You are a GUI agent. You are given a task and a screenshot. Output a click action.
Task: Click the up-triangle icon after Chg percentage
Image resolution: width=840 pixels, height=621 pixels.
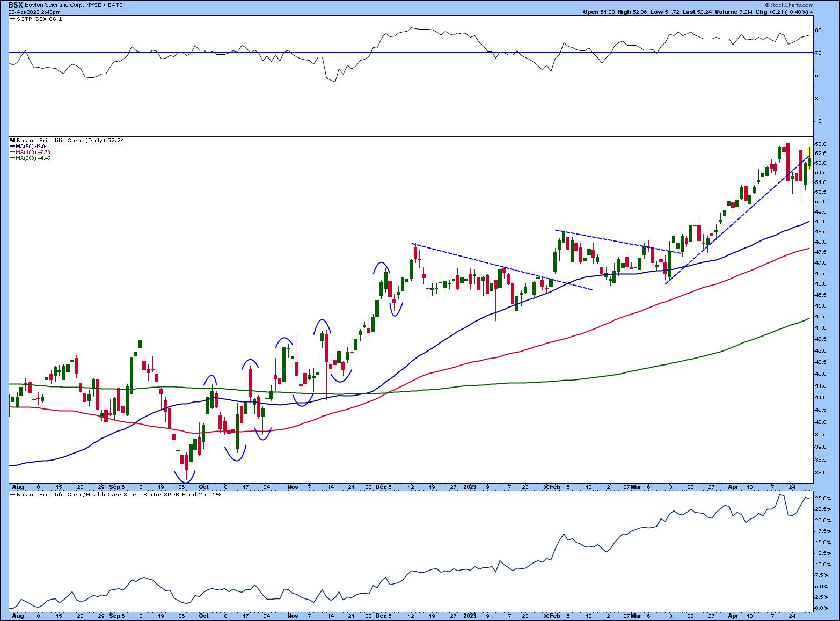click(810, 12)
